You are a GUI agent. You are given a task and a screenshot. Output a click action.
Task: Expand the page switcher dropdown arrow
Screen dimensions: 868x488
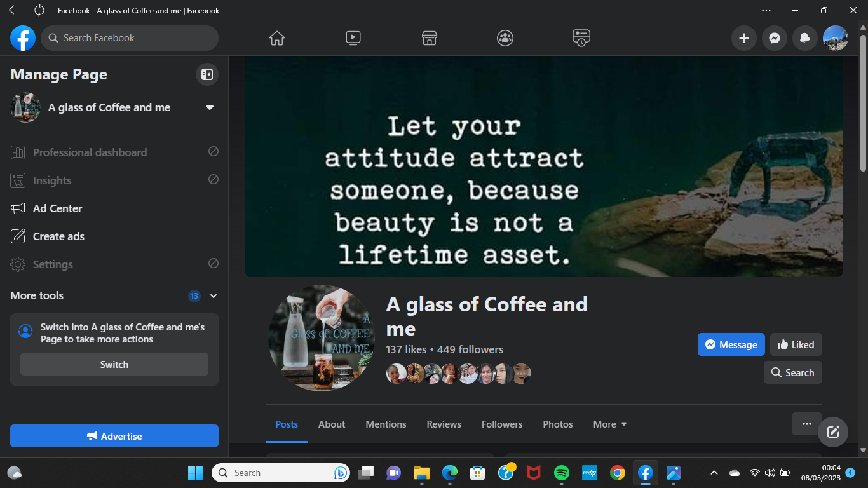(x=210, y=107)
